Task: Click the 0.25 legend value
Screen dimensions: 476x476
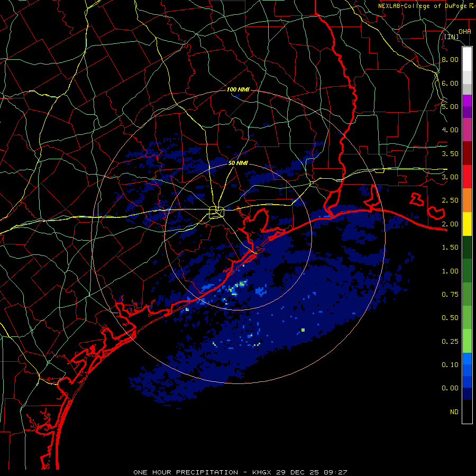Action: click(x=450, y=342)
